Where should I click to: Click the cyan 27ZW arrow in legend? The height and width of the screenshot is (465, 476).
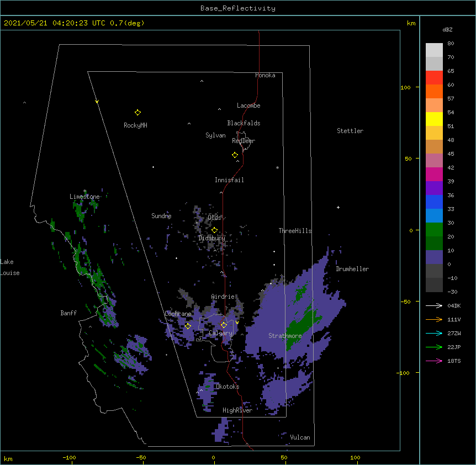click(434, 333)
